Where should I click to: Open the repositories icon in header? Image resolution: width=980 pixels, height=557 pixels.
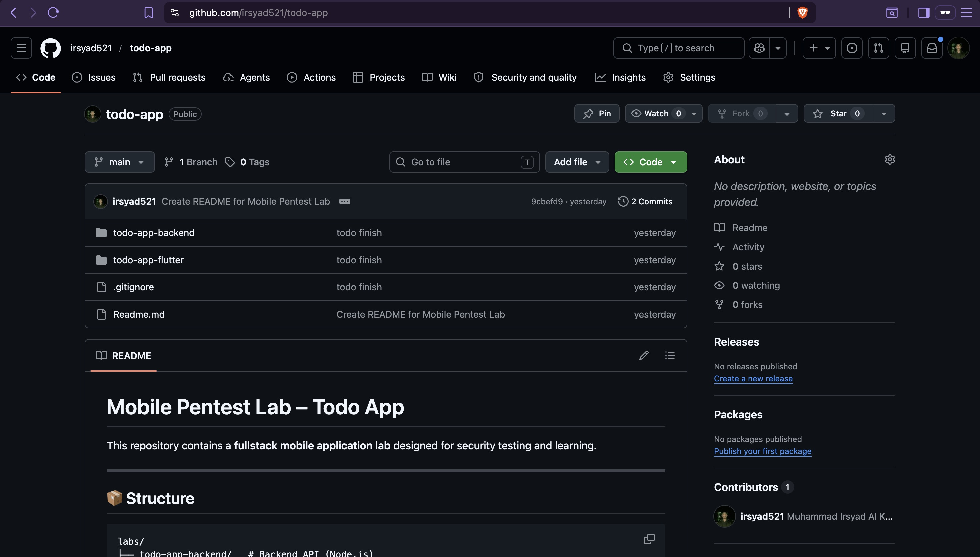[905, 48]
